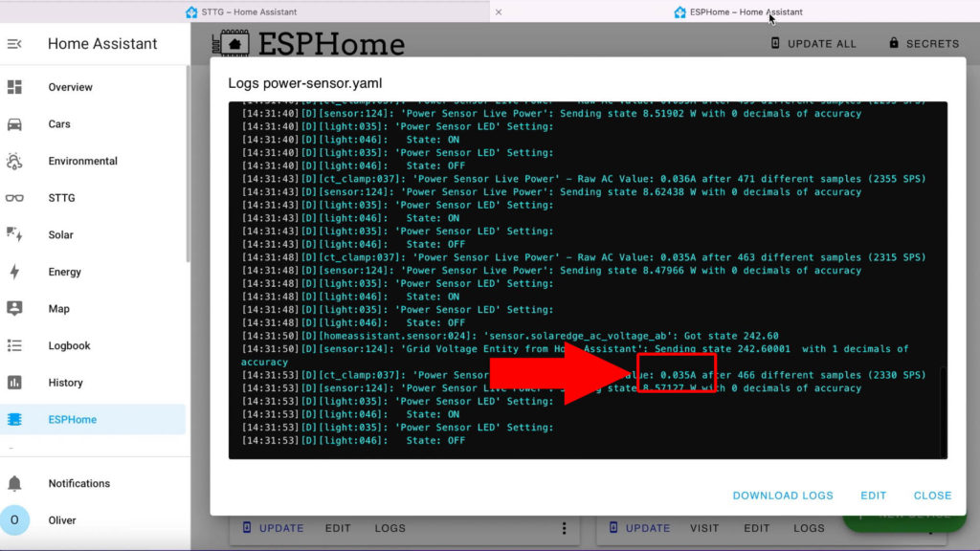Viewport: 980px width, 551px height.
Task: Click the 'Logs power-sensor.yaml' dialog title
Action: 305,83
